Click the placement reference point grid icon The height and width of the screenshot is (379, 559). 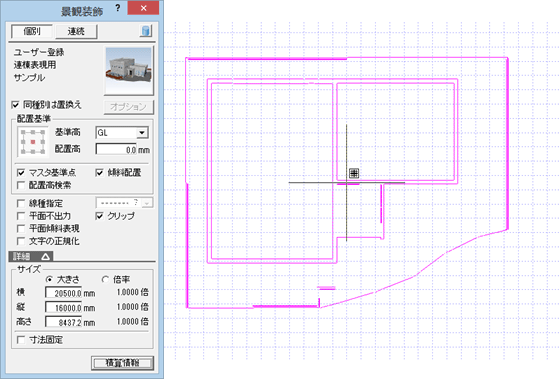click(33, 142)
